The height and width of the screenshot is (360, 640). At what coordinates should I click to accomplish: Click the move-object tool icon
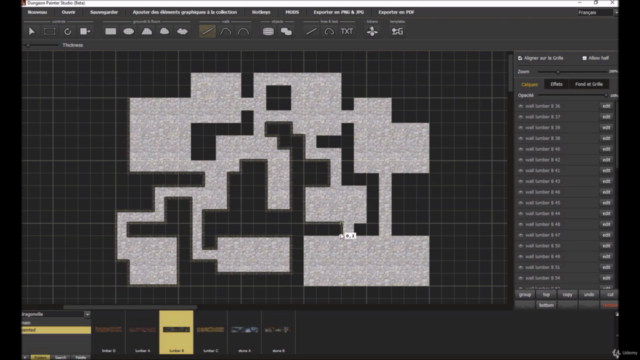pyautogui.click(x=85, y=31)
